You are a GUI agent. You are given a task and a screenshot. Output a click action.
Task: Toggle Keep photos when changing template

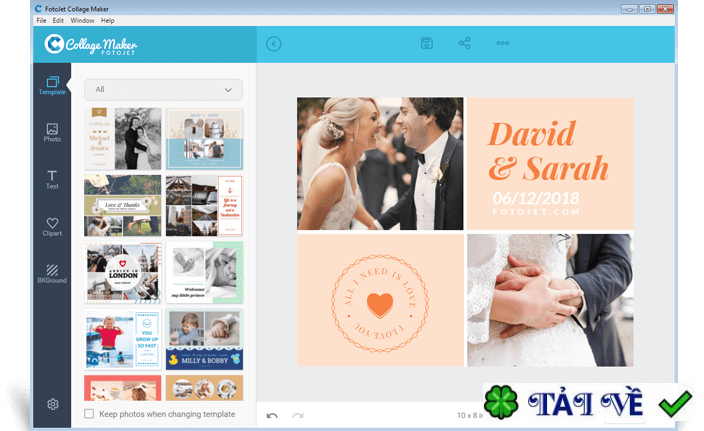point(89,413)
